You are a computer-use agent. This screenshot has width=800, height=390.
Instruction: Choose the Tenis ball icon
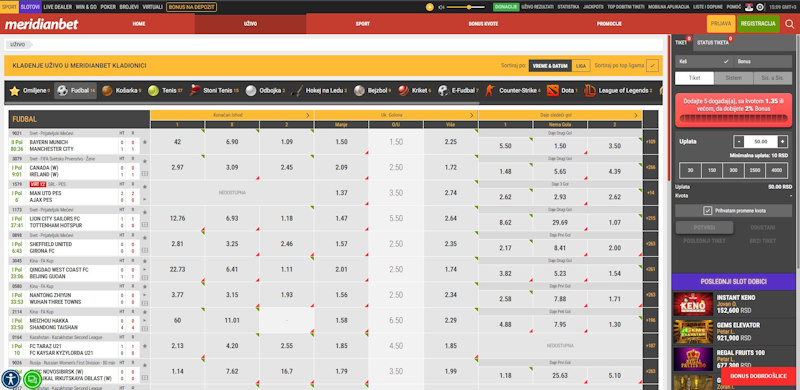[153, 91]
